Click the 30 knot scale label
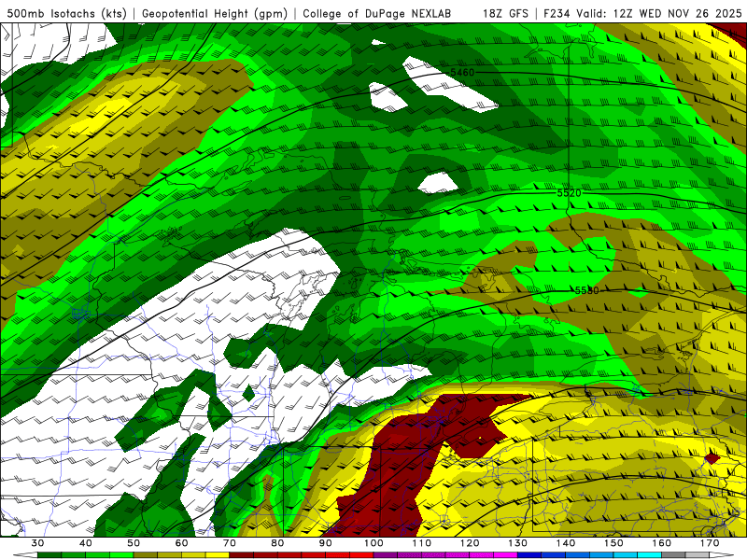This screenshot has height=560, width=747. (37, 543)
